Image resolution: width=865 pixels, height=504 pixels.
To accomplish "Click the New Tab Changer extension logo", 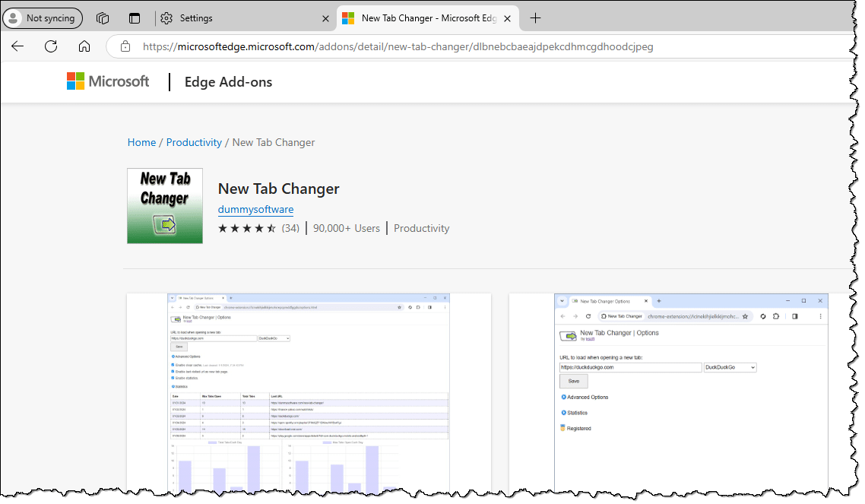I will coord(164,205).
